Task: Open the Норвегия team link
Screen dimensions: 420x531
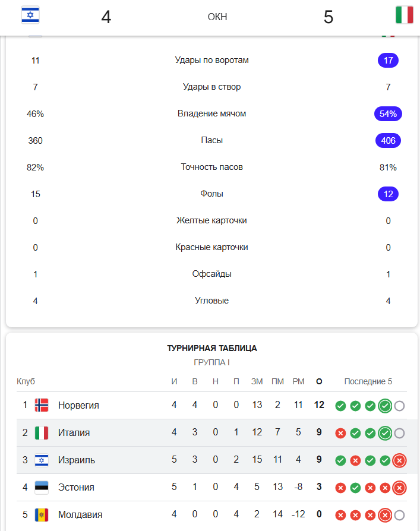Action: [78, 405]
